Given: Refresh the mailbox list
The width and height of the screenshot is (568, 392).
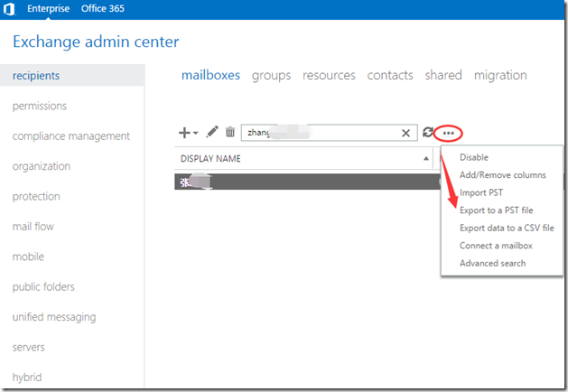Looking at the screenshot, I should click(x=428, y=133).
